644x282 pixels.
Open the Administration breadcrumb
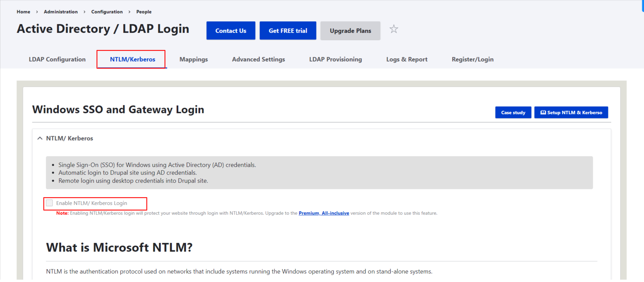point(61,12)
